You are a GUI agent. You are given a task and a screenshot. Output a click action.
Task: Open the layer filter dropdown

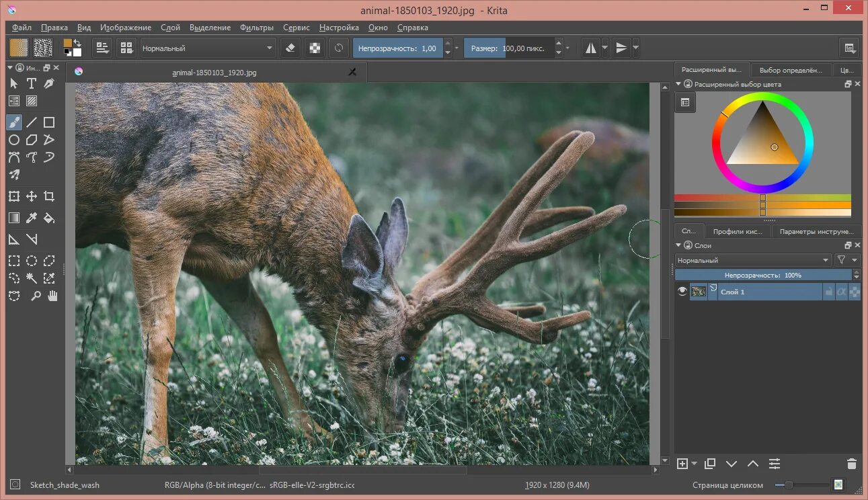[x=846, y=260]
